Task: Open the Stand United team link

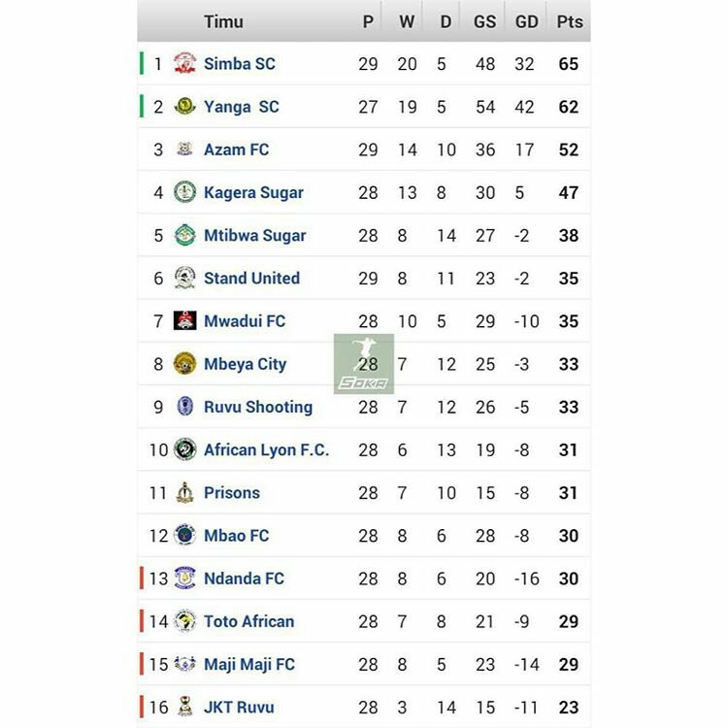Action: click(x=251, y=279)
